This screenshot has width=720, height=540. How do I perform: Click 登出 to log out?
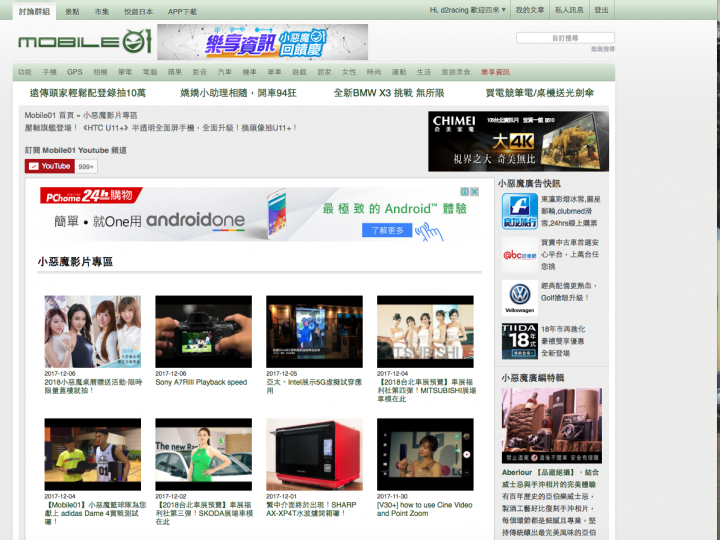tap(601, 10)
